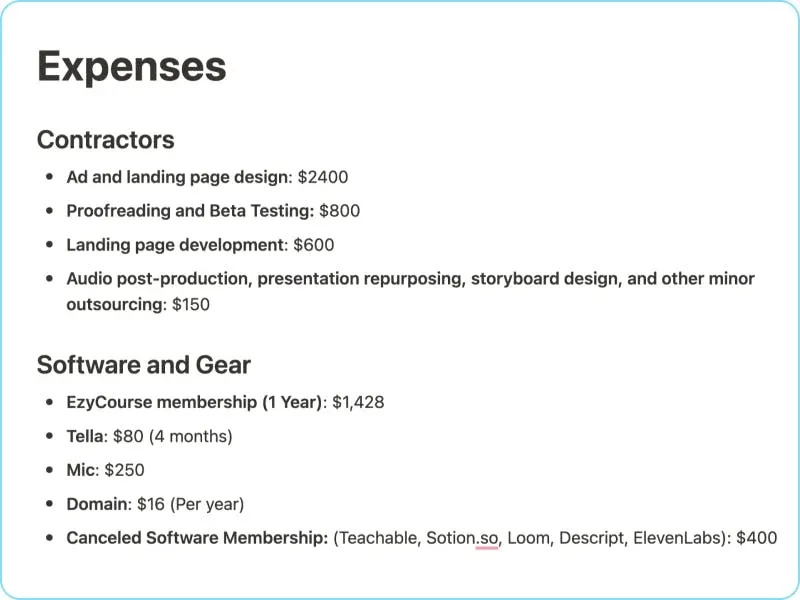Screen dimensions: 800x600
Task: Click the $150 minor outsourcing amount
Action: [x=190, y=305]
